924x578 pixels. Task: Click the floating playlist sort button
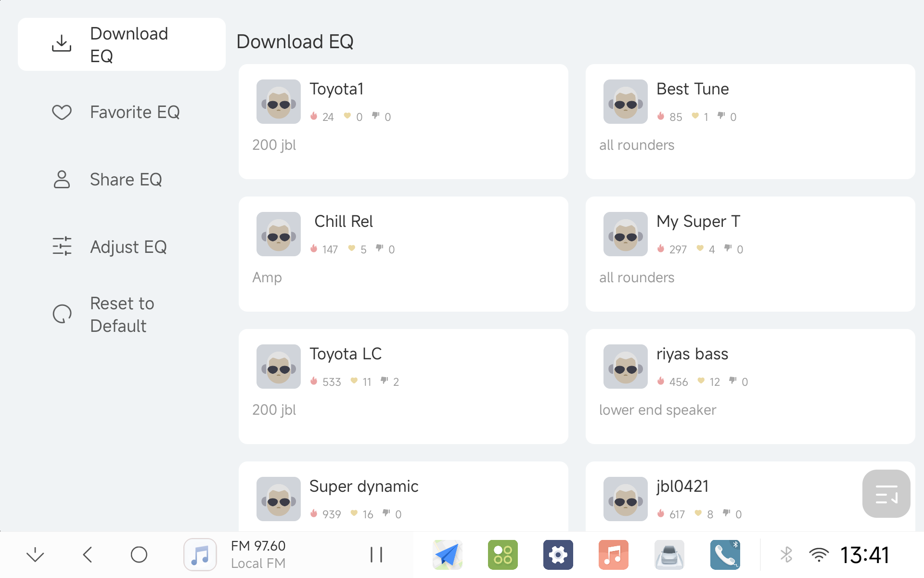tap(886, 494)
